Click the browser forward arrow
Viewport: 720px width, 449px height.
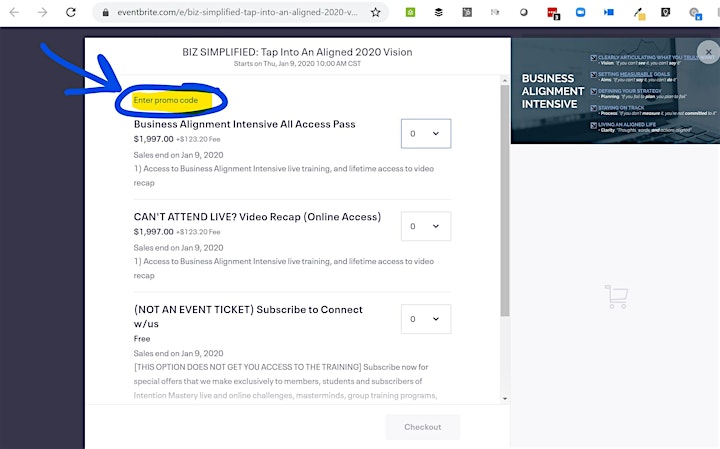42,12
